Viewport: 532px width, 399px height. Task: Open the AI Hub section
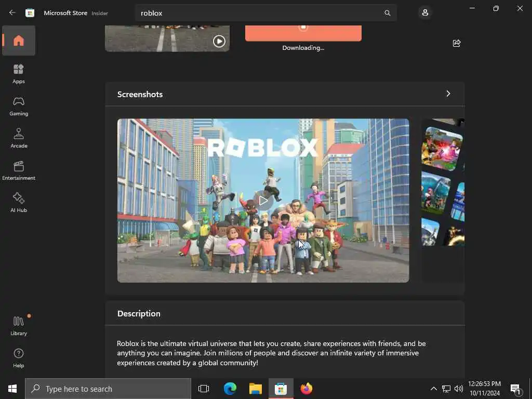[x=19, y=203]
